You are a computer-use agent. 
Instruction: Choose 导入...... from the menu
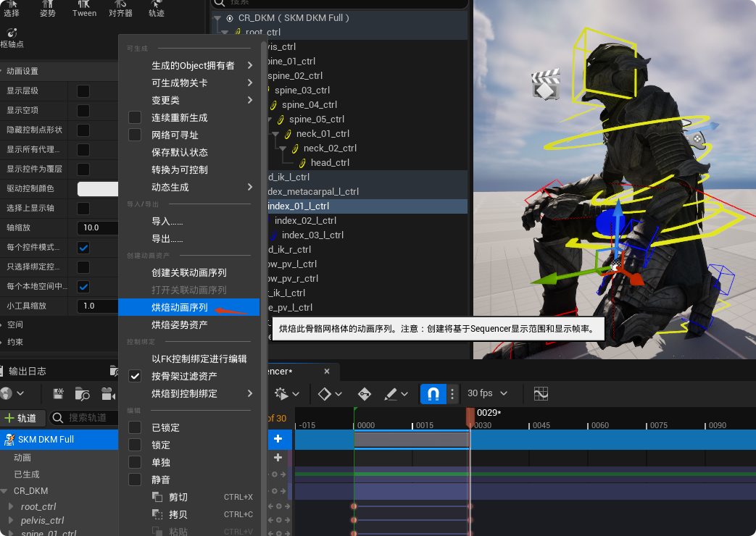click(189, 222)
